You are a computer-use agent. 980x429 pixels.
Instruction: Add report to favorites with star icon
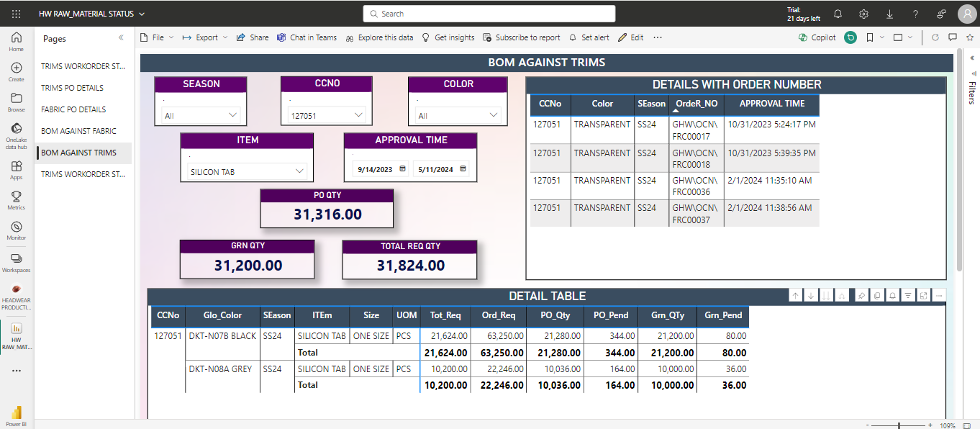968,37
